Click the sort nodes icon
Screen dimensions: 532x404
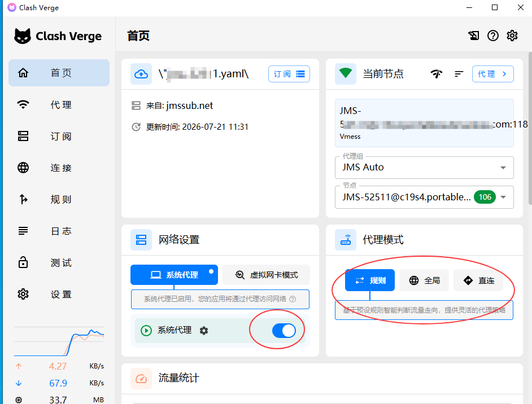(459, 73)
